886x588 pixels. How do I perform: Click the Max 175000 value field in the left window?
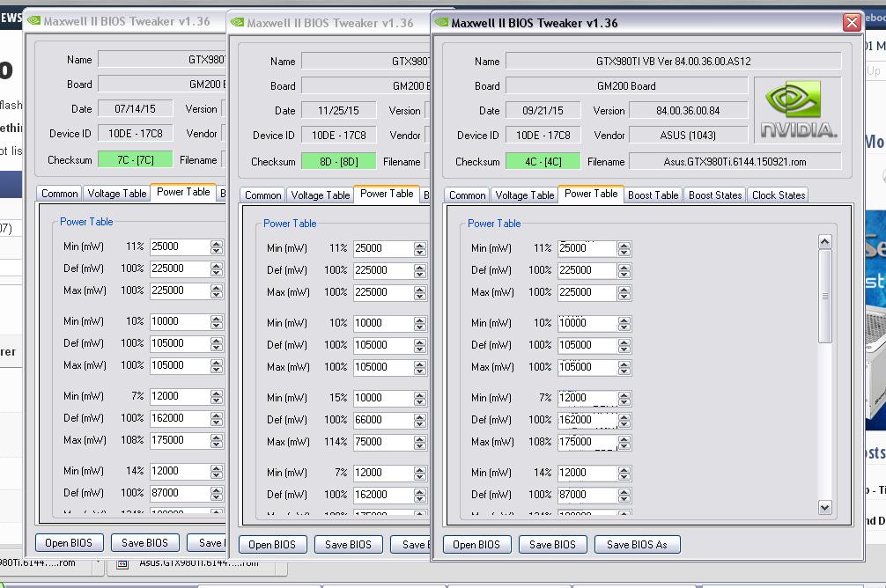tap(179, 441)
